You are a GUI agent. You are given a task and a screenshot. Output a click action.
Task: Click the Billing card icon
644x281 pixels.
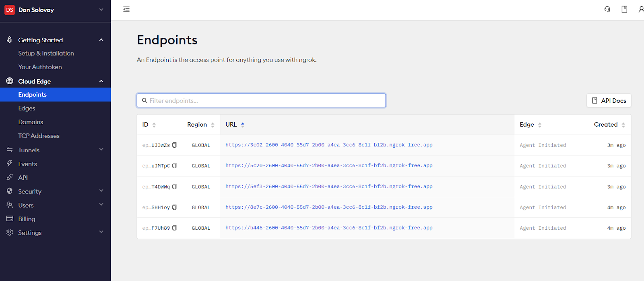pos(10,219)
